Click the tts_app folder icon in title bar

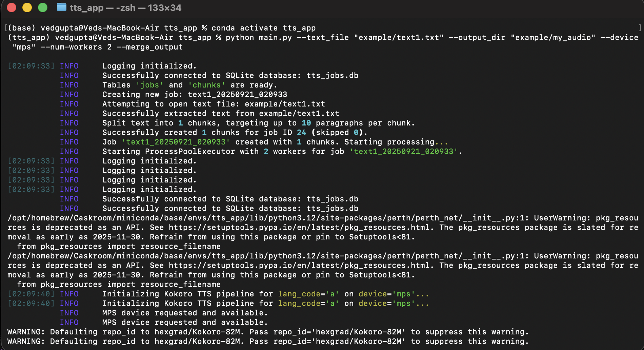click(61, 7)
